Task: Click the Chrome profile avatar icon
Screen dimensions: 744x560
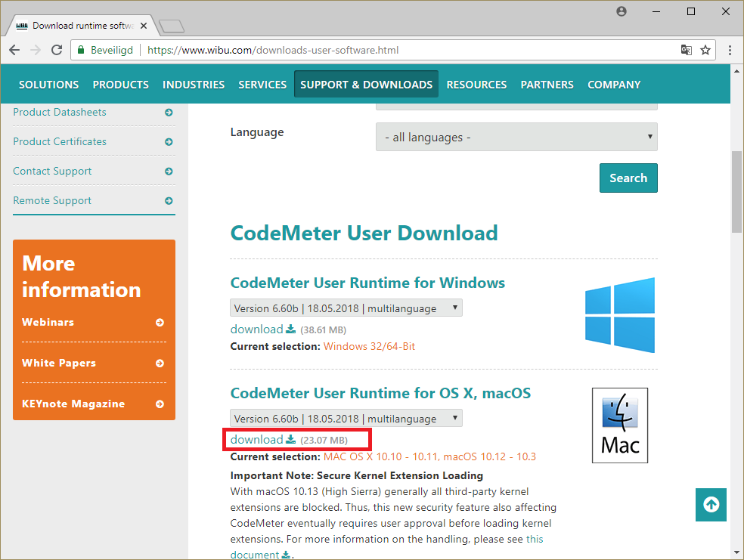Action: pos(622,11)
